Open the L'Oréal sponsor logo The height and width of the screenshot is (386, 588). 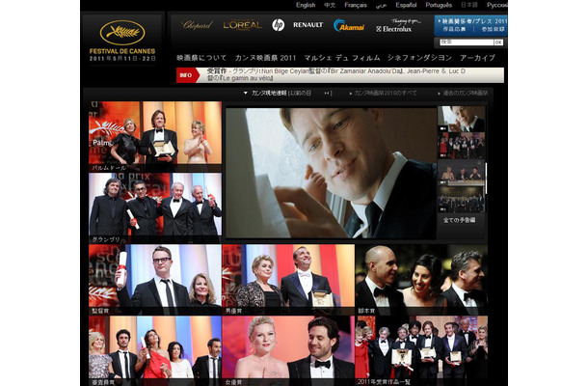(x=242, y=25)
